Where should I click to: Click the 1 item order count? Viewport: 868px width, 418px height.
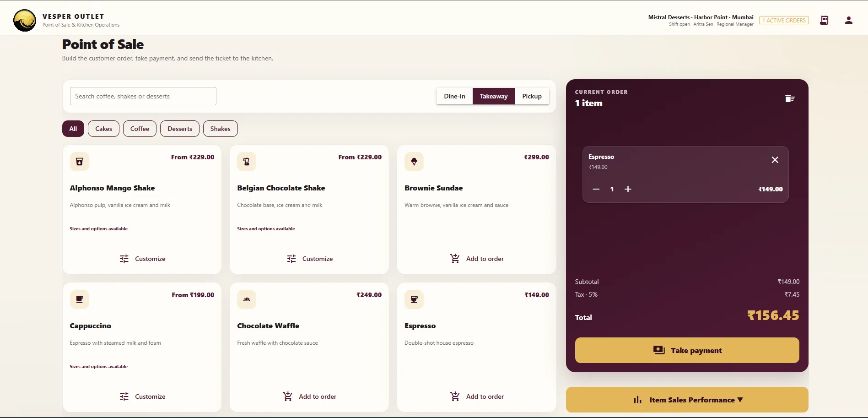(x=588, y=103)
